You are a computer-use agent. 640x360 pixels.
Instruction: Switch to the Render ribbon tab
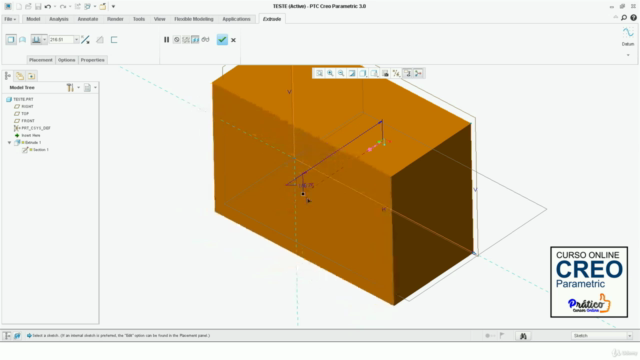(x=115, y=19)
